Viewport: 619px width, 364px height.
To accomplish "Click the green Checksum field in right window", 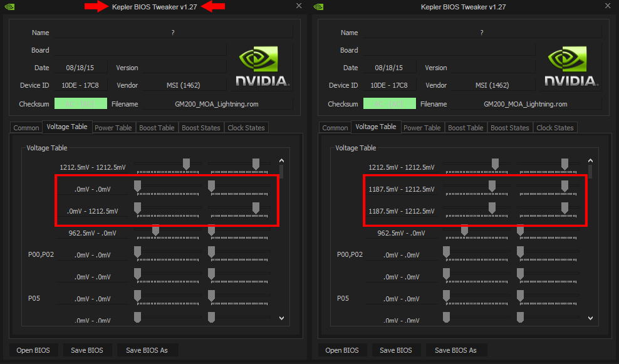I will pos(389,104).
